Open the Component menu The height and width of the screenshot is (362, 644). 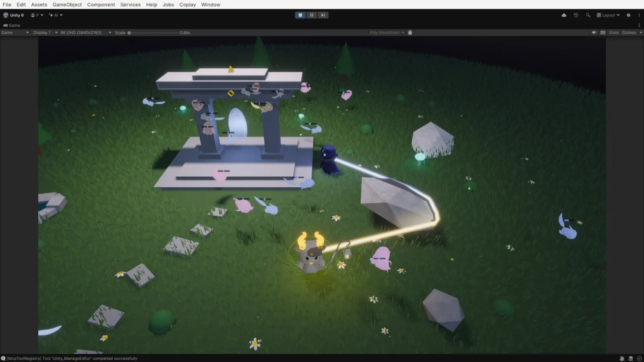click(101, 5)
